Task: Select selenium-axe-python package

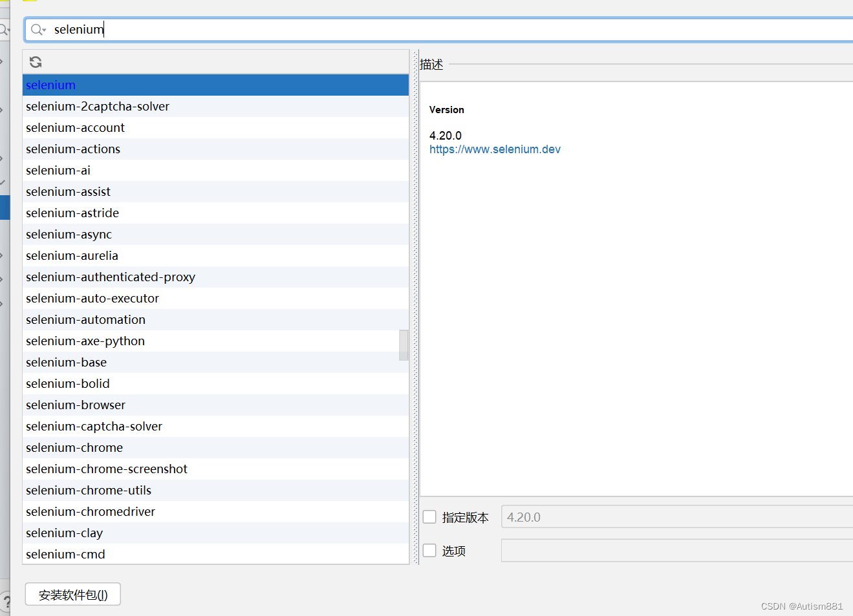Action: [x=215, y=341]
